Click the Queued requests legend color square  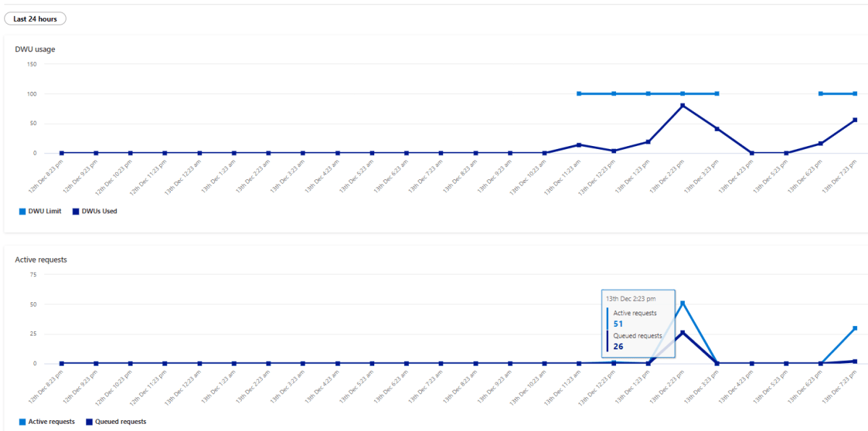[x=89, y=422]
